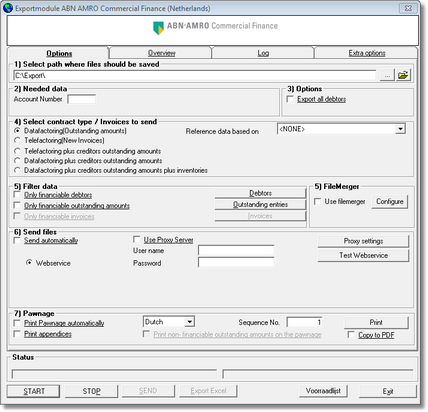Open Proxy settings button
This screenshot has width=428, height=412.
363,241
